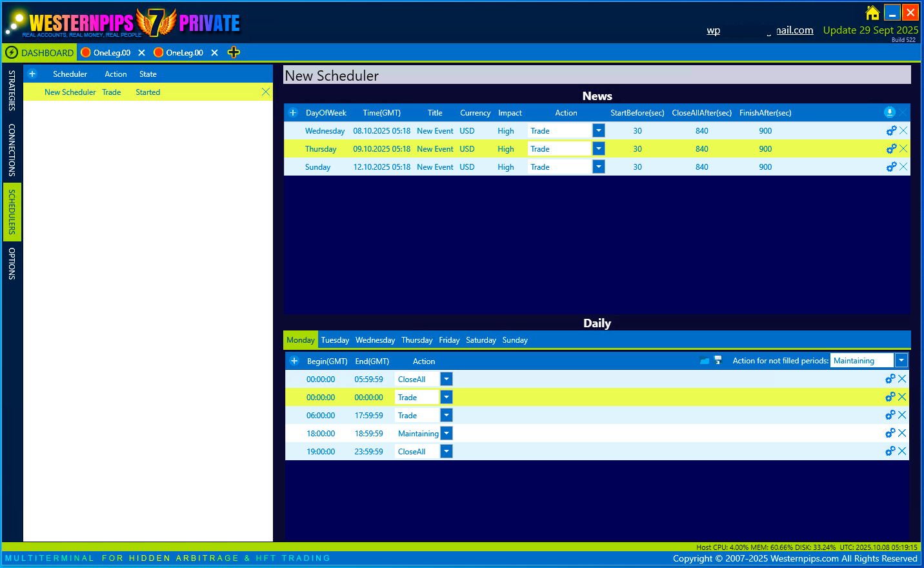Delete the Sunday news event row
924x568 pixels.
point(903,167)
